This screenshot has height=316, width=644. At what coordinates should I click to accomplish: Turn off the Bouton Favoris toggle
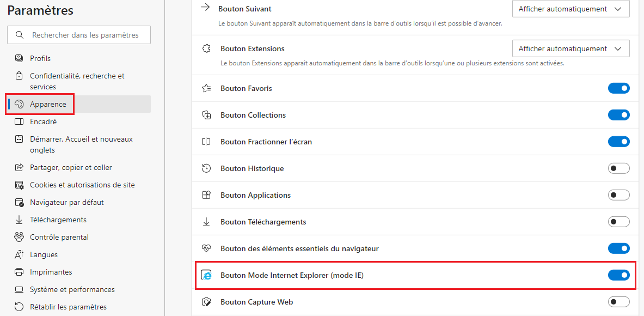point(618,88)
